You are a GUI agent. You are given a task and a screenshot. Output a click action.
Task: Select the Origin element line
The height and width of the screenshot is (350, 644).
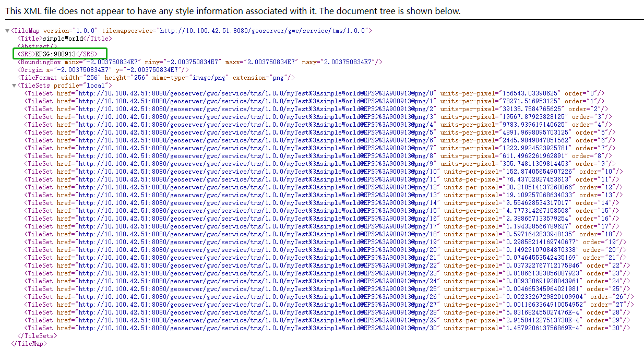[103, 70]
